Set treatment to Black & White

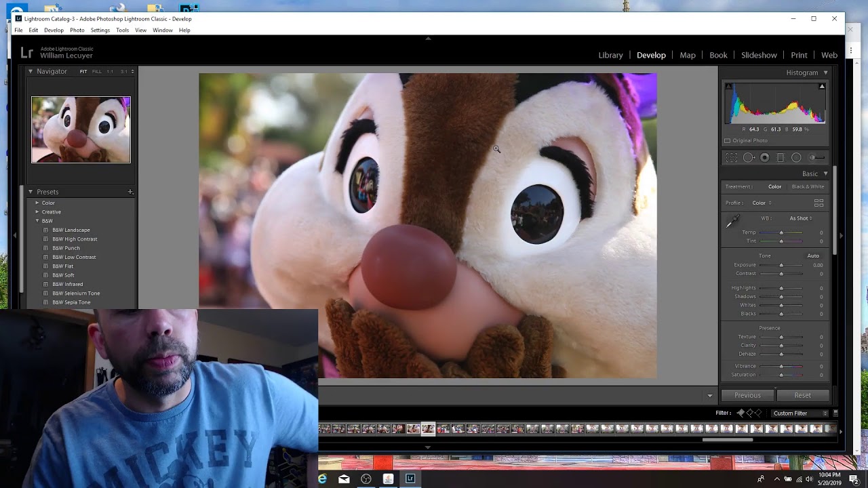(x=808, y=186)
